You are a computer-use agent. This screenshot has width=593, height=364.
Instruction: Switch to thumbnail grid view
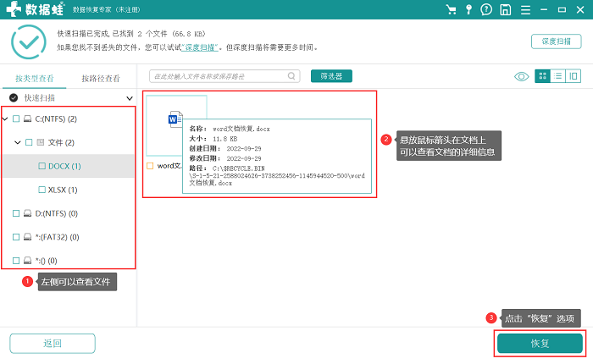coord(542,76)
